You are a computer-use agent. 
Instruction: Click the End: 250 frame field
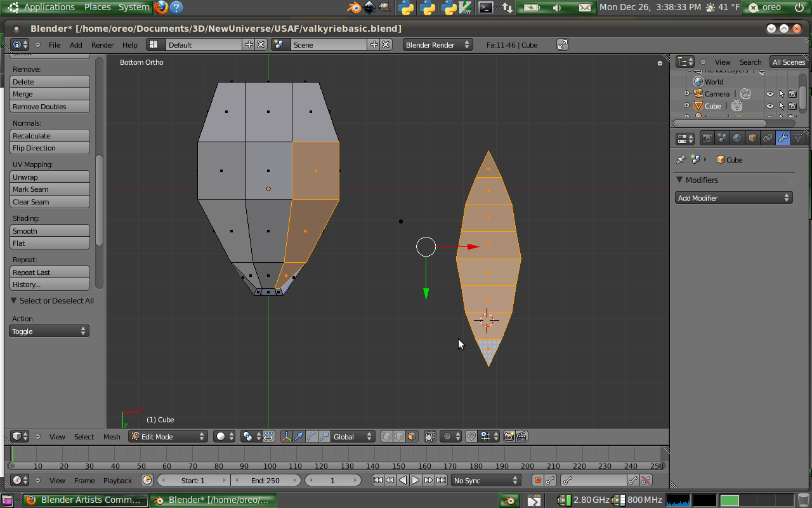(265, 481)
